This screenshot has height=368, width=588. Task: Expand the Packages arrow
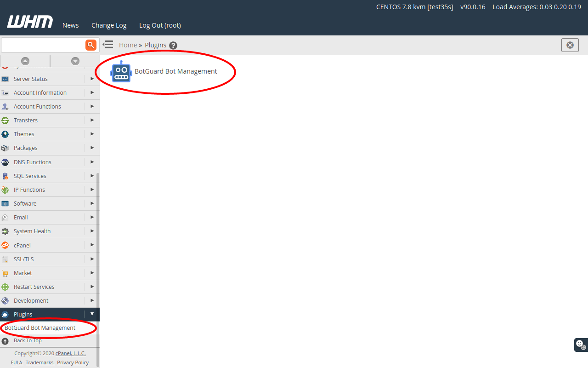pyautogui.click(x=92, y=148)
